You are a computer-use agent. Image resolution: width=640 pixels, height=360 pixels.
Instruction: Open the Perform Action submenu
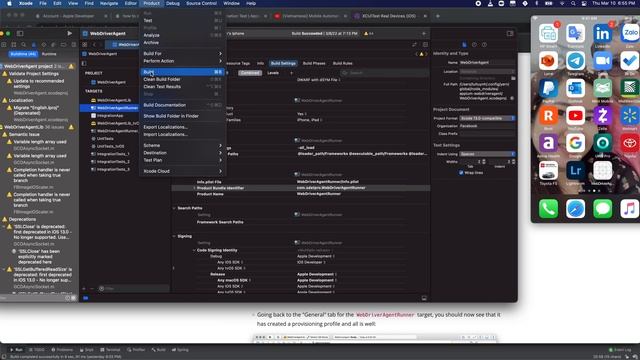(182, 61)
